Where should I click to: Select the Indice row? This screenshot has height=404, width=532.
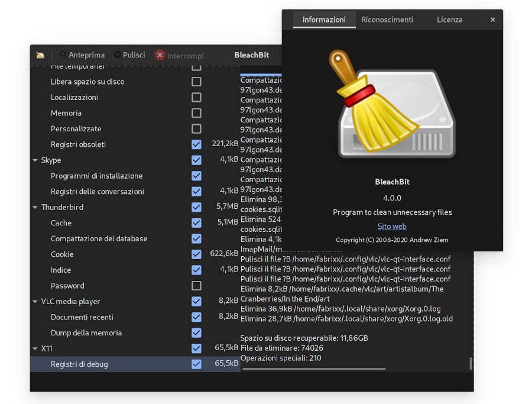pyautogui.click(x=135, y=270)
